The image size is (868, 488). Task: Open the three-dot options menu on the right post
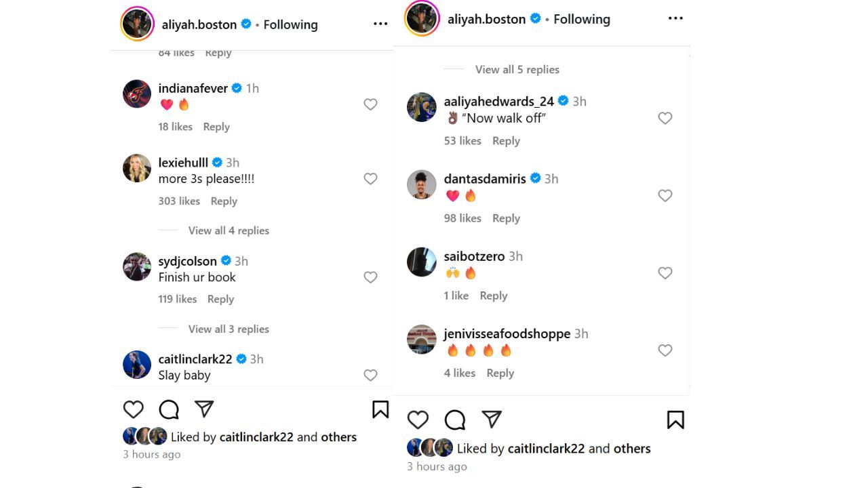coord(675,18)
